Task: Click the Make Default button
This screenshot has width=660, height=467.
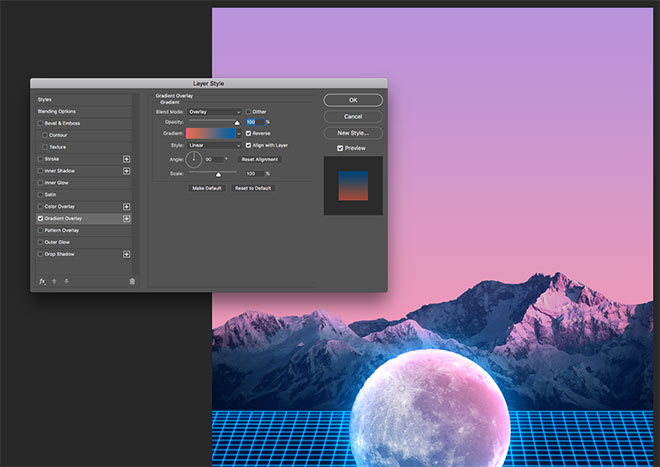Action: click(x=207, y=188)
